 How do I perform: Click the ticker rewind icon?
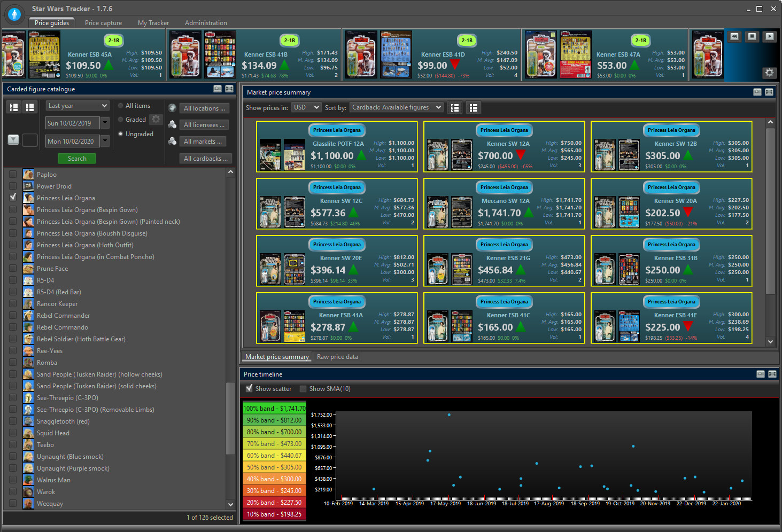click(734, 36)
